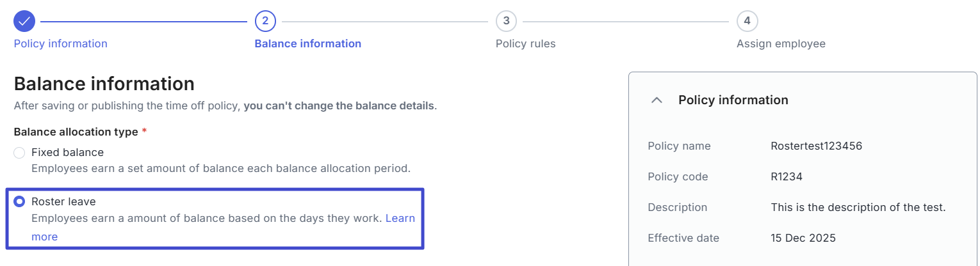Click the policy name value Rostertest123456
Image resolution: width=980 pixels, height=266 pixels.
coord(816,146)
